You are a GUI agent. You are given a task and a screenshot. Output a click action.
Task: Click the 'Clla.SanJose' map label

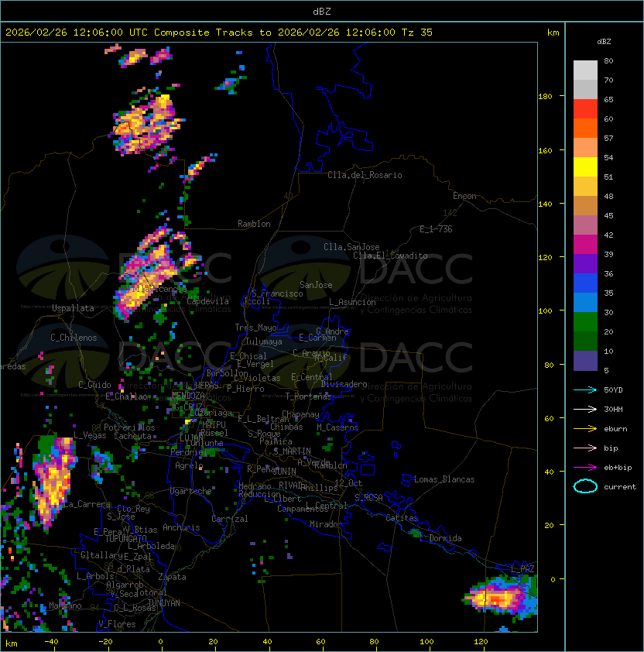(351, 247)
